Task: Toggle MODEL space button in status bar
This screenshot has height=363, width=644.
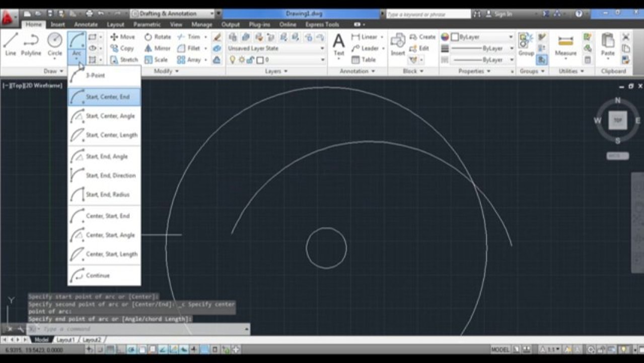Action: click(x=500, y=349)
